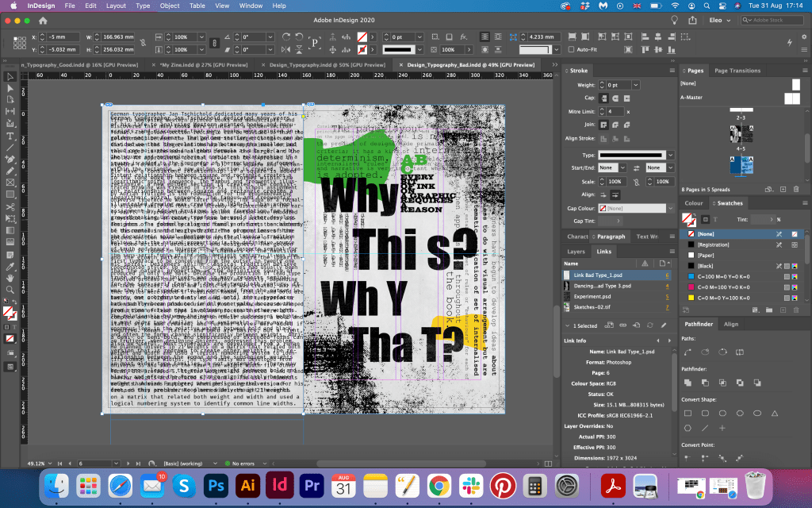Enable the Auto-Fit checkbox

571,49
